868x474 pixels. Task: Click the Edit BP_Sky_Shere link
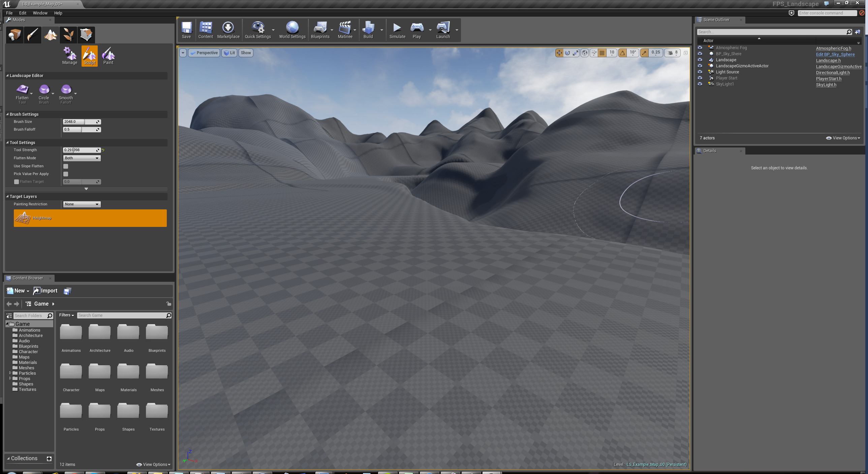(835, 54)
